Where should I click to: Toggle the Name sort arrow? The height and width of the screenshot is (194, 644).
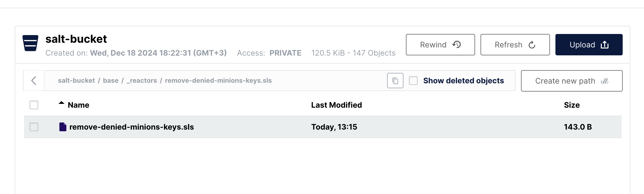pos(62,103)
